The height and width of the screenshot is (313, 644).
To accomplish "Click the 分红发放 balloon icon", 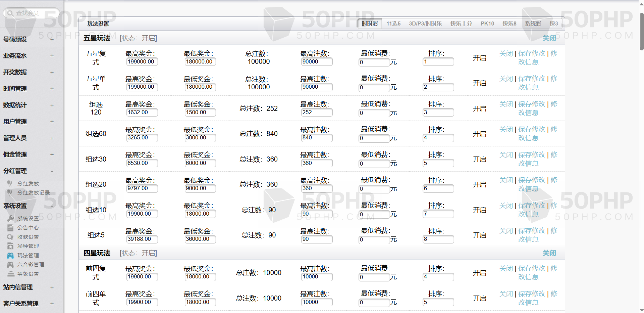I will (x=10, y=183).
